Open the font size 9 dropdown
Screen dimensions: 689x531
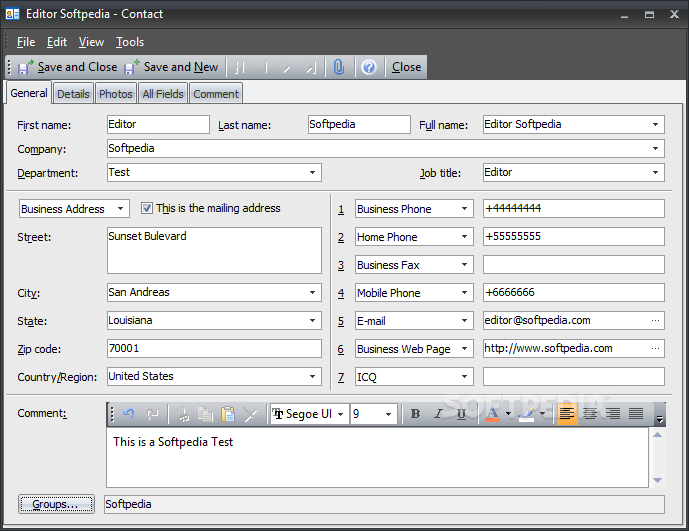[x=388, y=414]
